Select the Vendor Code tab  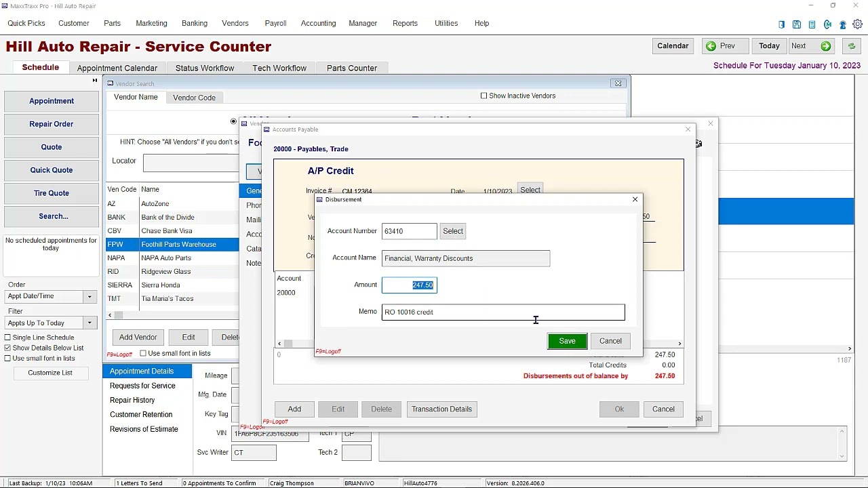[194, 98]
